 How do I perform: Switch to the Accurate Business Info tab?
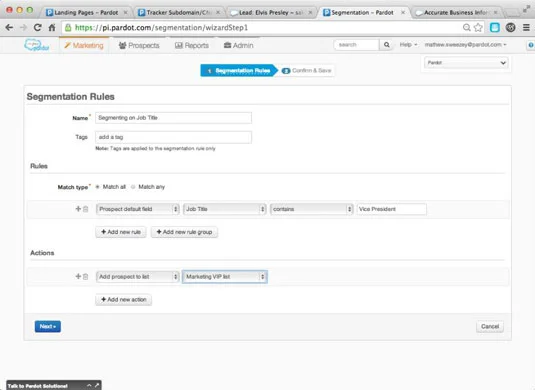(x=457, y=12)
